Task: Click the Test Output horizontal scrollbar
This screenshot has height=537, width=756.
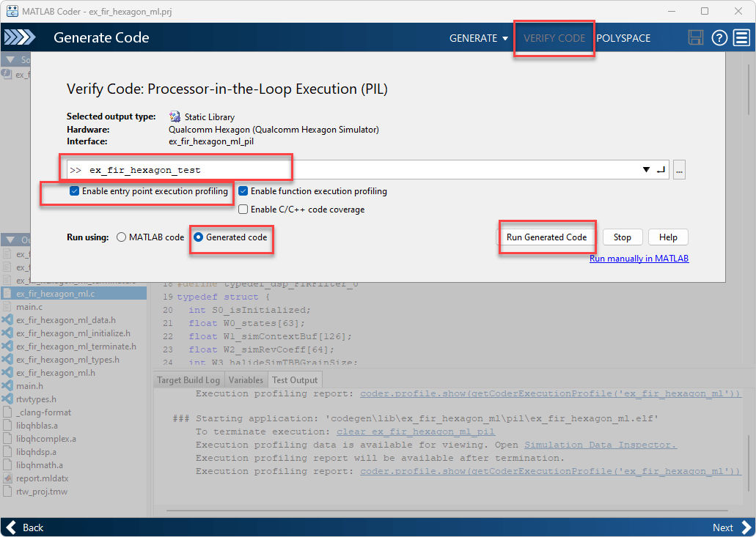Action: pos(447,510)
